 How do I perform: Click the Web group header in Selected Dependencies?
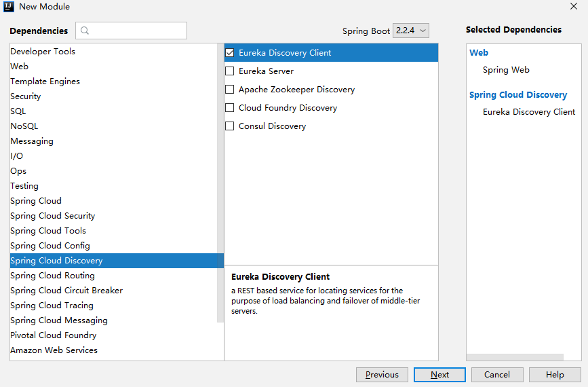coord(479,52)
